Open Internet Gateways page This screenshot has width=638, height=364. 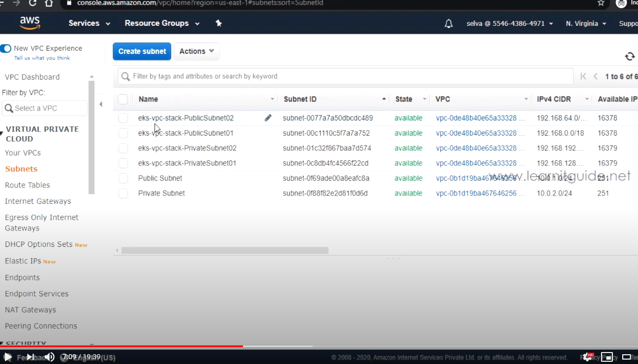38,201
